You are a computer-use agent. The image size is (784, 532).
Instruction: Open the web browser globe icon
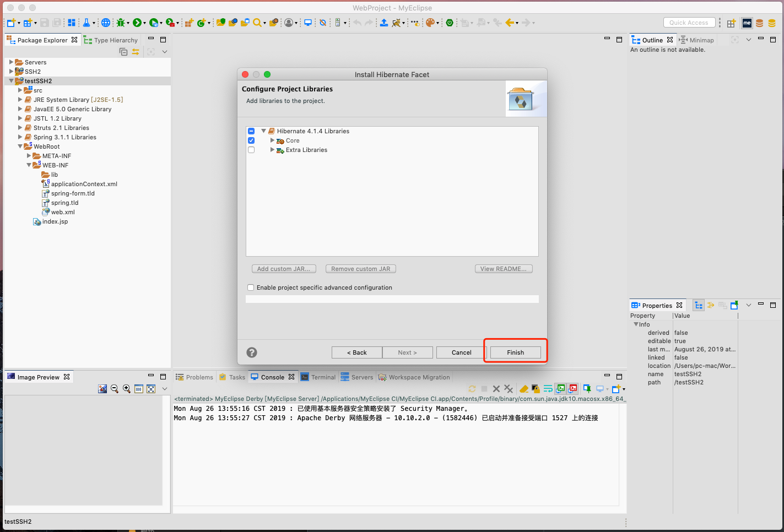[106, 23]
